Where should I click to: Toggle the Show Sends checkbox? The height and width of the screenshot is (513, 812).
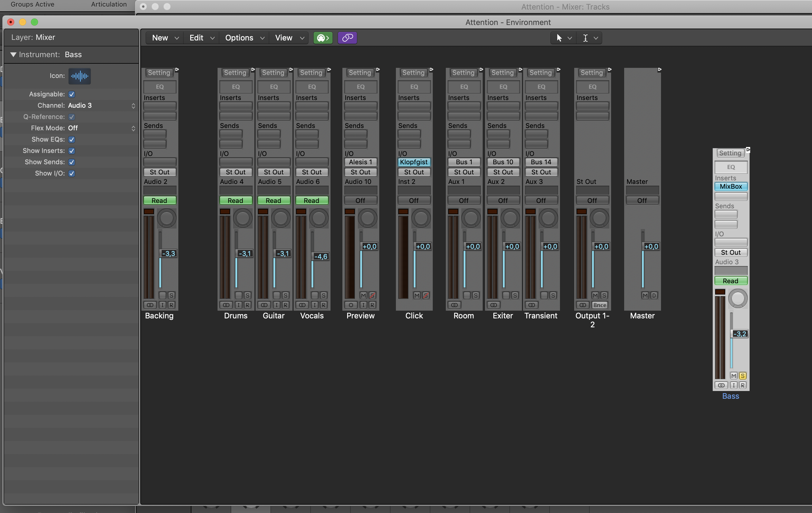click(72, 162)
